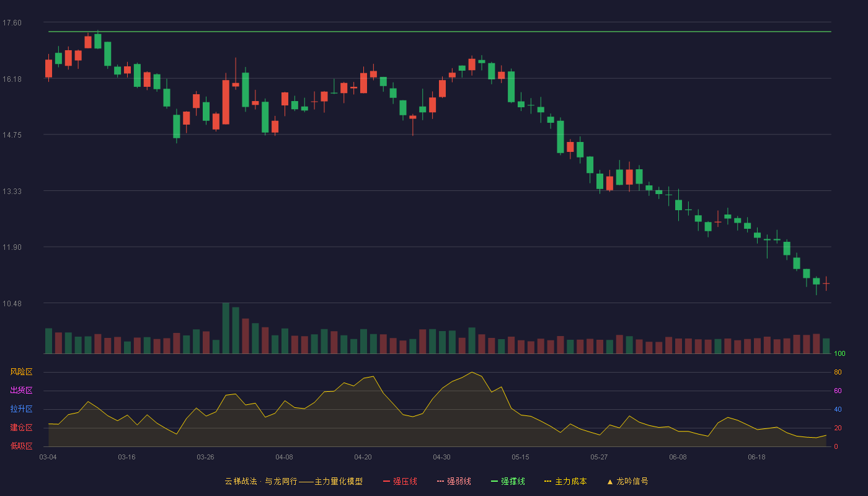
Task: Click the 低吸区 zone label
Action: pos(21,446)
